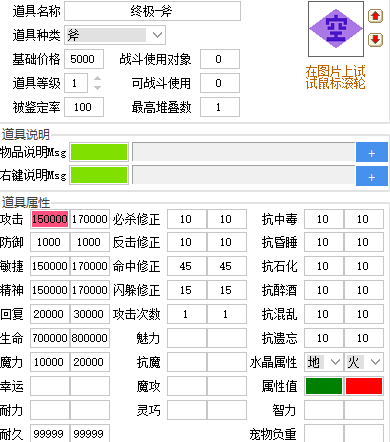Click the red down arrow icon

point(375,40)
